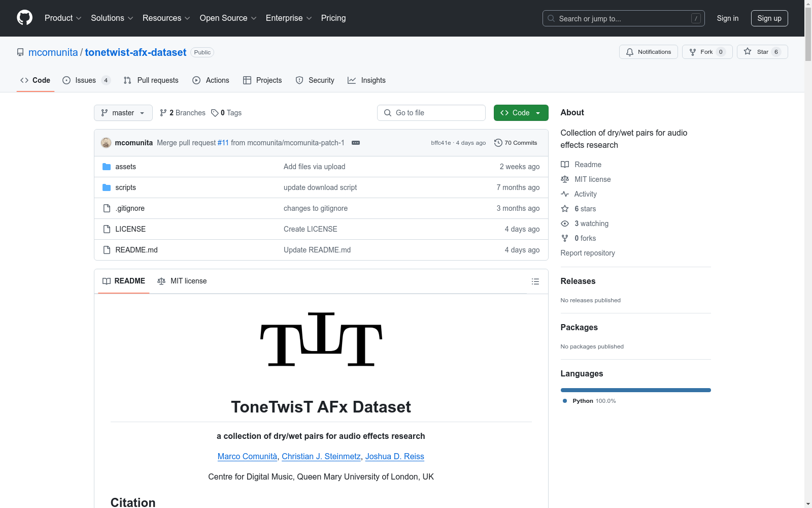Viewport: 812px width, 508px height.
Task: Click the assets folder icon
Action: [x=107, y=167]
